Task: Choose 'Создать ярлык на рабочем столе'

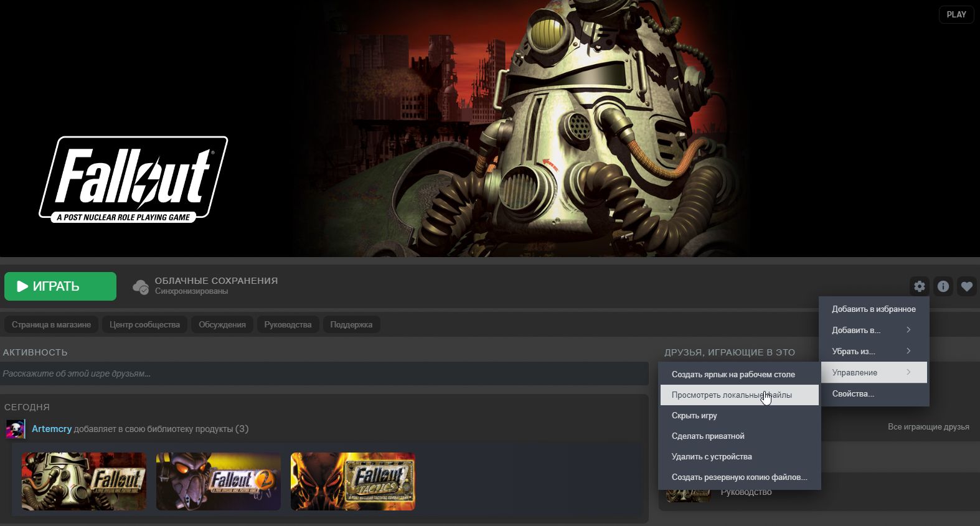Action: point(740,374)
